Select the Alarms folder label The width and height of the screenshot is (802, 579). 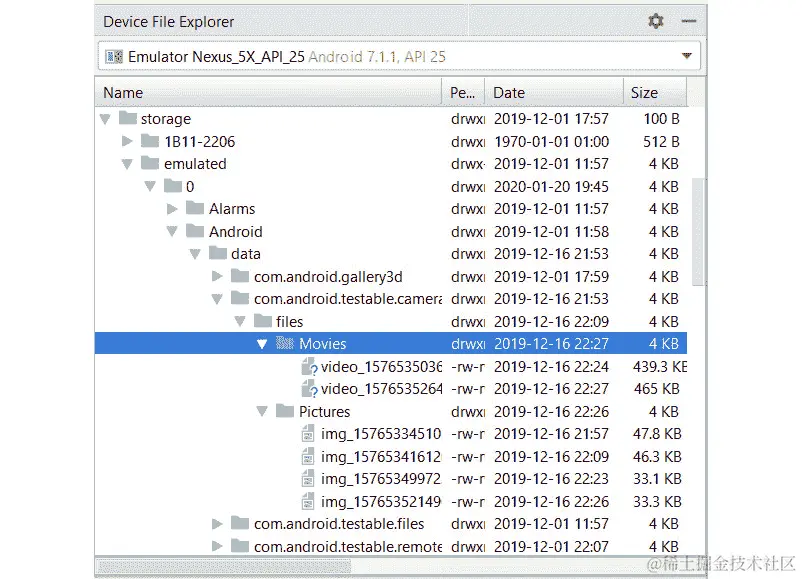[x=232, y=209]
